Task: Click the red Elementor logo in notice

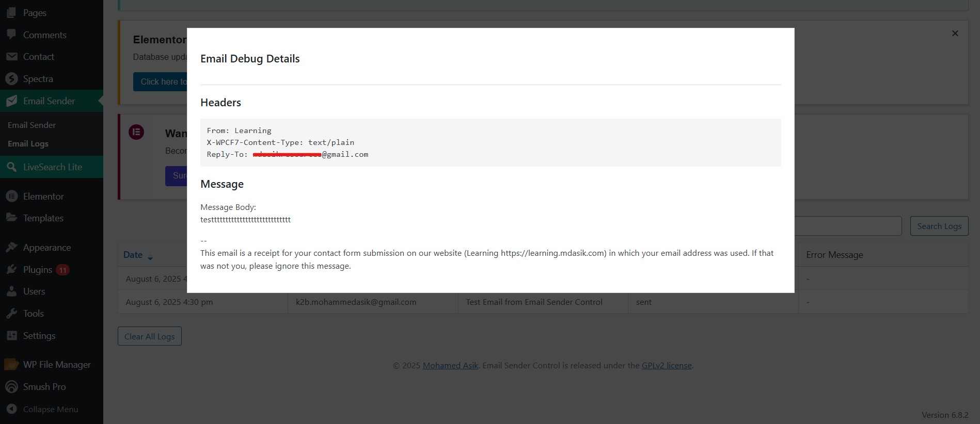Action: pyautogui.click(x=136, y=132)
